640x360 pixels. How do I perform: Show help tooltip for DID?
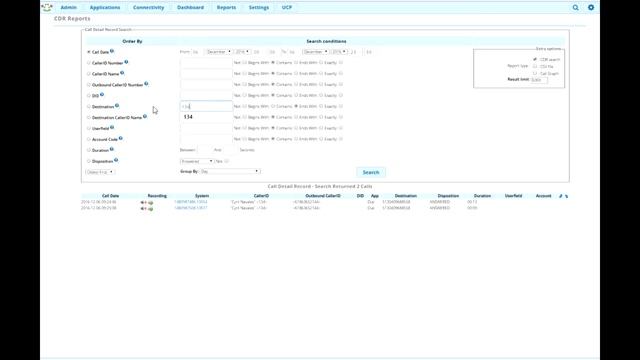[102, 95]
